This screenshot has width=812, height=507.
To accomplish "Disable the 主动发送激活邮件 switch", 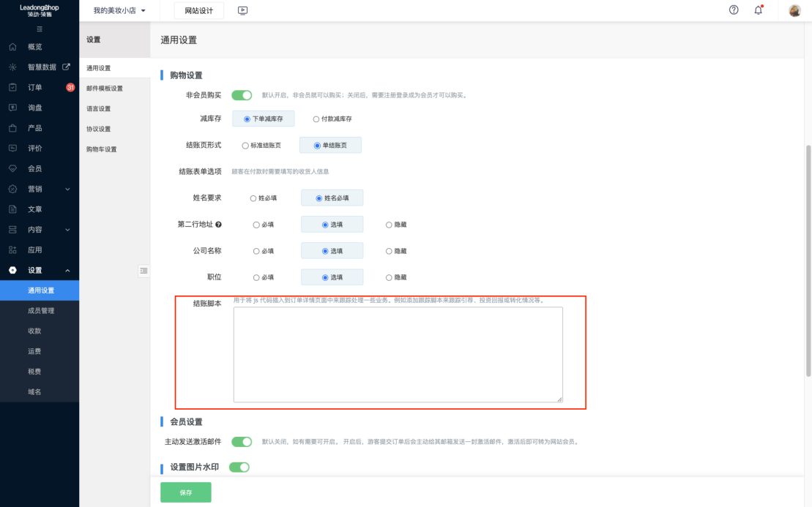I will pos(242,442).
